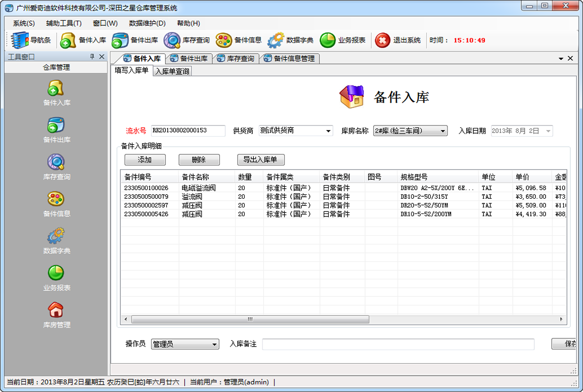Open the 库房名称 combo box
583x392 pixels.
pos(443,131)
